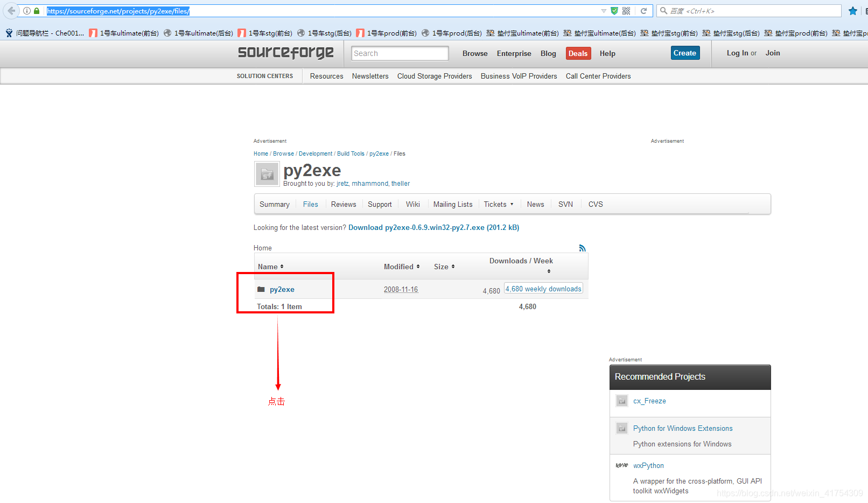The width and height of the screenshot is (868, 503).
Task: Open the 1号车ultimate(后台) bookmark
Action: pyautogui.click(x=198, y=33)
